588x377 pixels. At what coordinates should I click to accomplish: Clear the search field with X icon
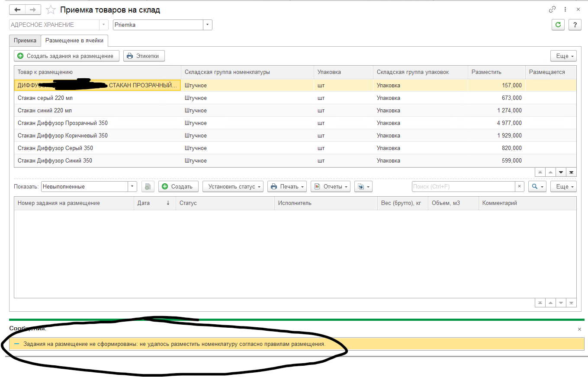click(x=520, y=186)
